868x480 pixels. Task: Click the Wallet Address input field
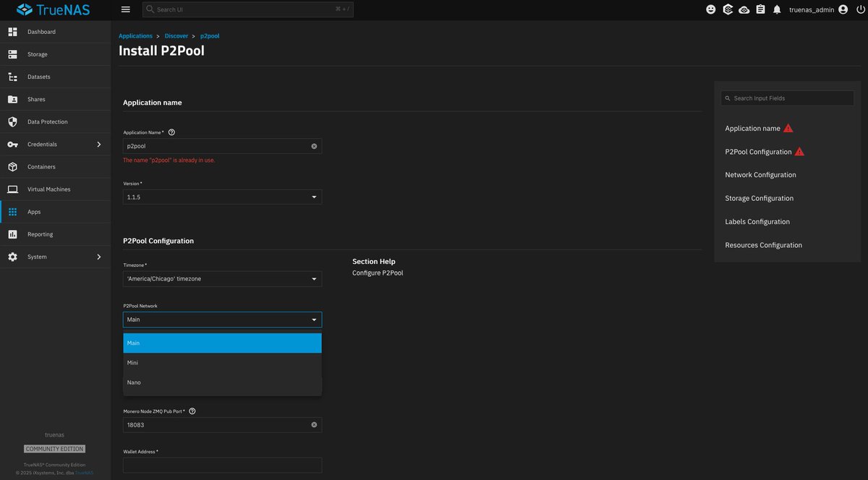coord(222,466)
